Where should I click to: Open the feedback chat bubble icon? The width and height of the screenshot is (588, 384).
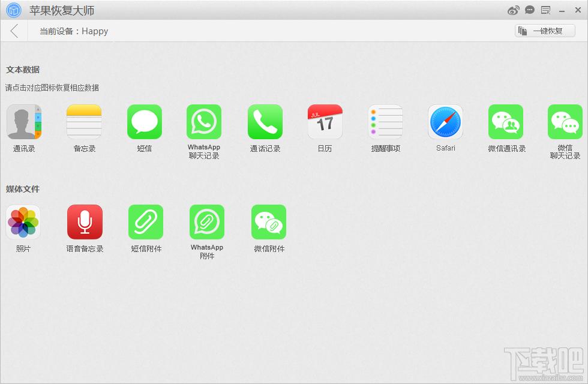click(530, 10)
